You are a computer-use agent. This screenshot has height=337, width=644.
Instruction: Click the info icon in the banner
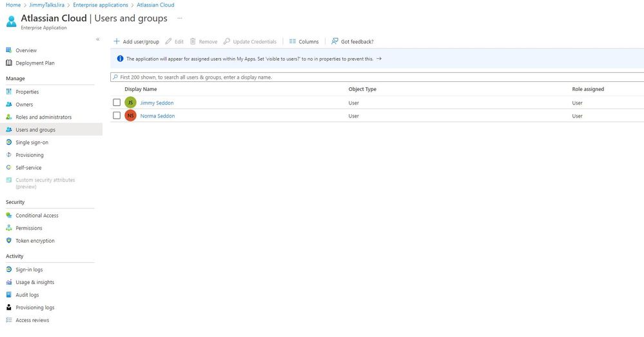coord(120,59)
